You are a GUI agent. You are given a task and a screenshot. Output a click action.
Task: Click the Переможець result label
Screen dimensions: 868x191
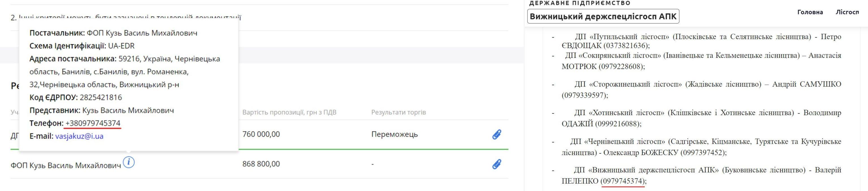coord(394,134)
